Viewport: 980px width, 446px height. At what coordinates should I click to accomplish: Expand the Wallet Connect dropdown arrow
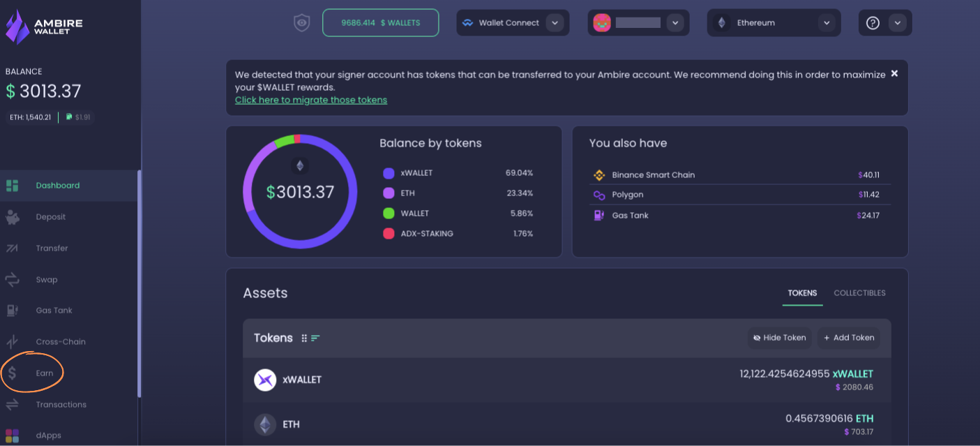pyautogui.click(x=555, y=23)
